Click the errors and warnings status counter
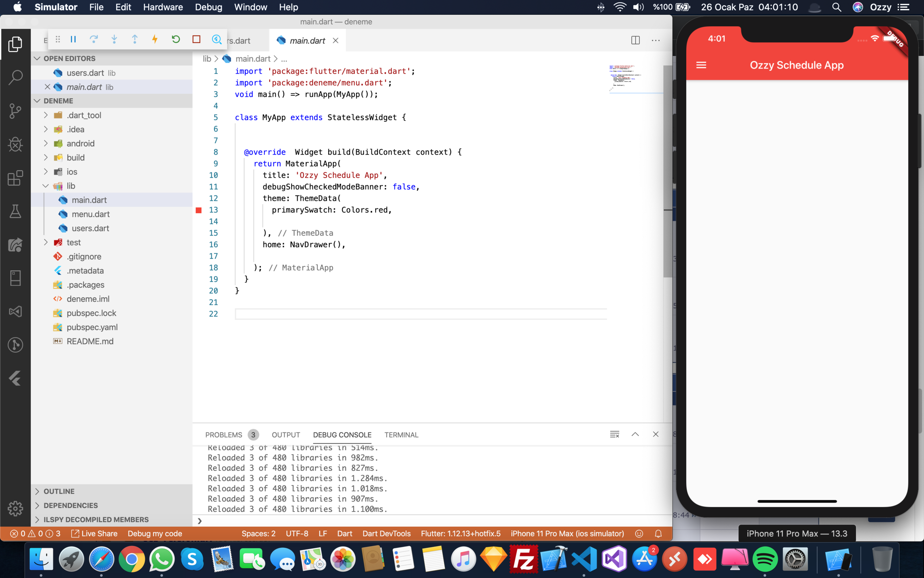 (35, 534)
